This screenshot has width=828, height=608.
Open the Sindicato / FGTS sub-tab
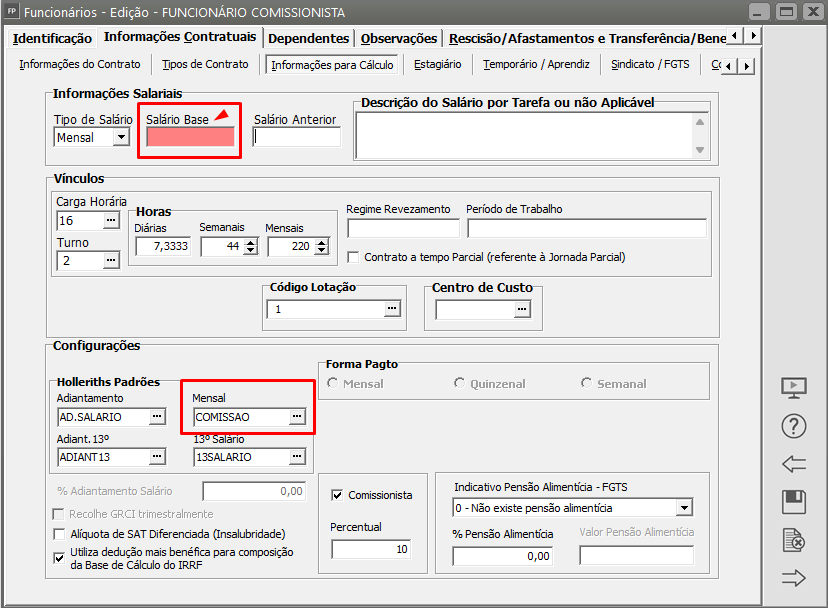[649, 64]
